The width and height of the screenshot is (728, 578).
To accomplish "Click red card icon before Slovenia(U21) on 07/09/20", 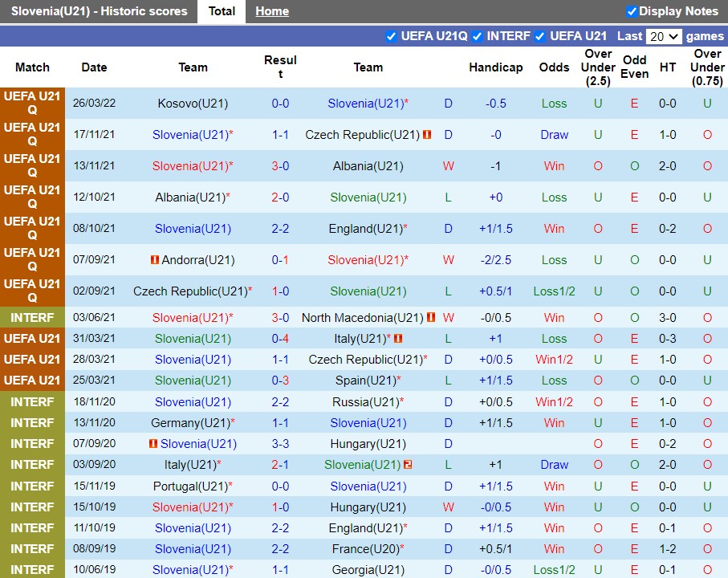I will point(153,444).
